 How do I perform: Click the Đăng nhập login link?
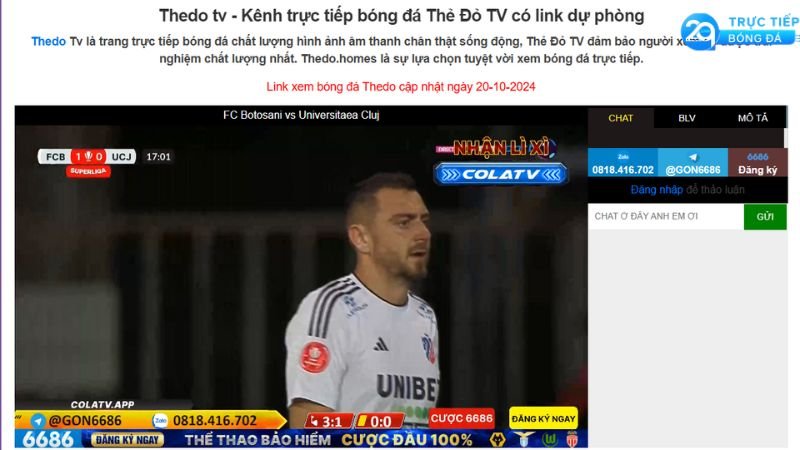(656, 190)
